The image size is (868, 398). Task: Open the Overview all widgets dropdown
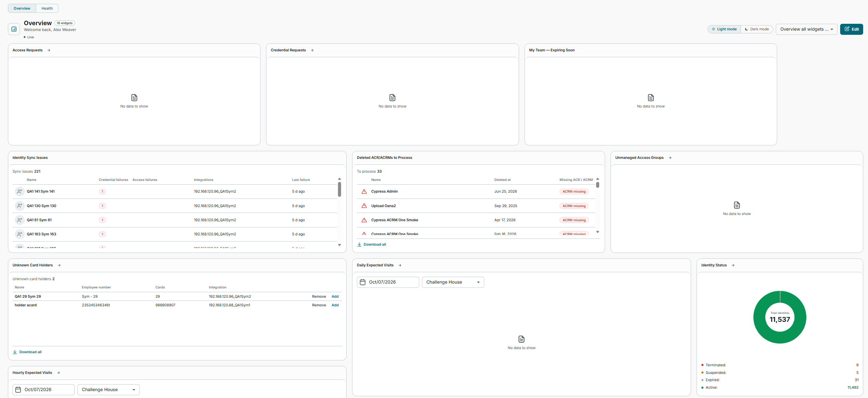click(806, 29)
